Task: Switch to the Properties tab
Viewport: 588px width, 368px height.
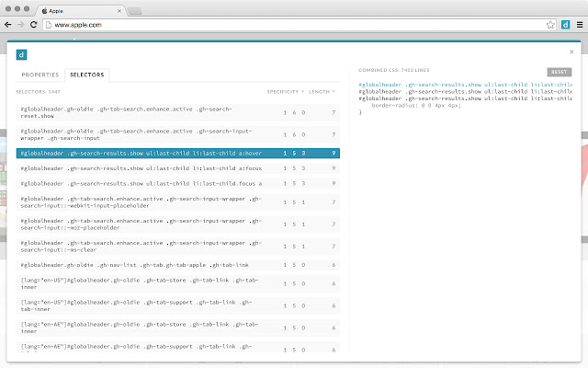Action: coord(40,74)
